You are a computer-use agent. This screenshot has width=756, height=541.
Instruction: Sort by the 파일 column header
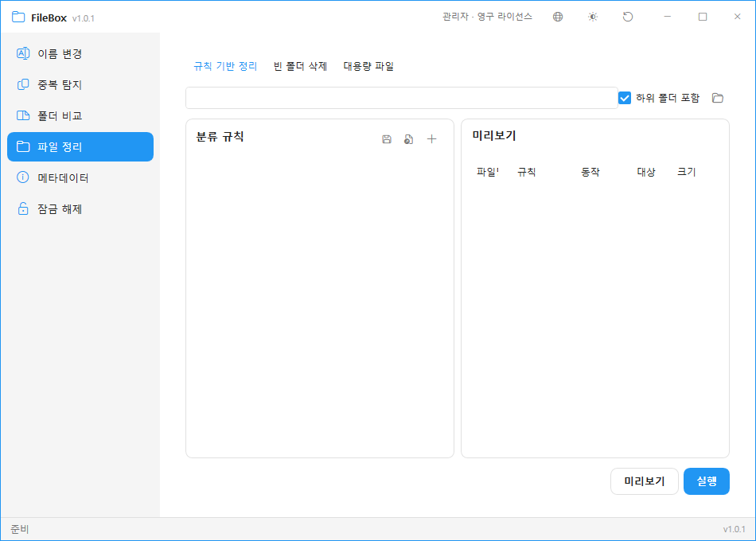(488, 172)
